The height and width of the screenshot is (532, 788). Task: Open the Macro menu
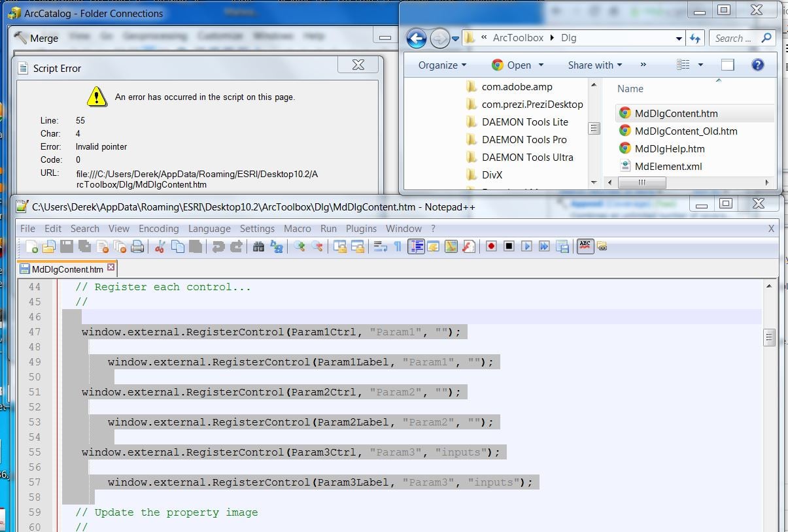(298, 229)
